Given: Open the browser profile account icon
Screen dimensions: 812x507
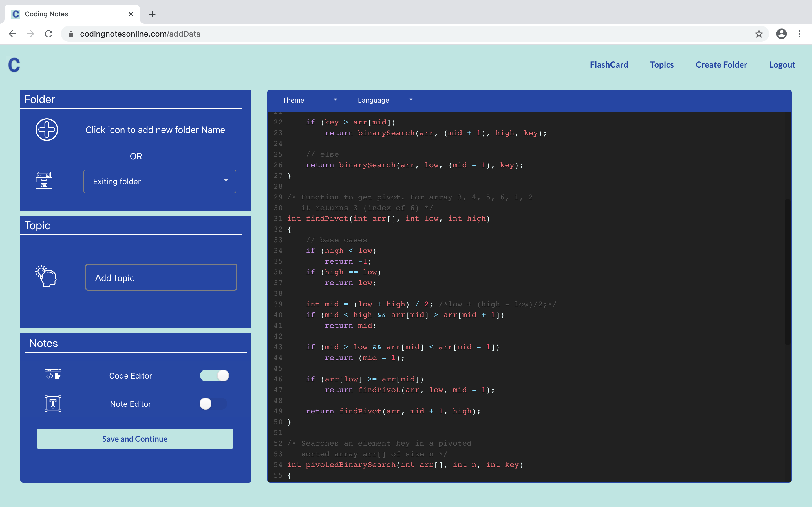Looking at the screenshot, I should pos(782,34).
